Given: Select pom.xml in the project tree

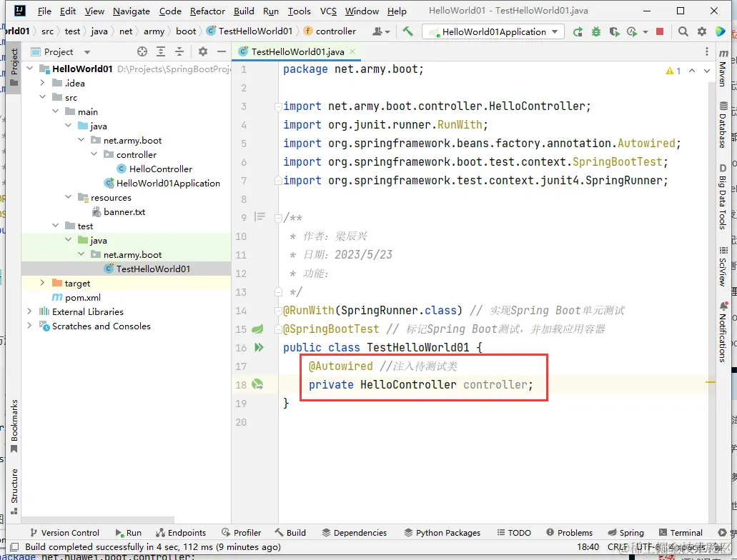Looking at the screenshot, I should 82,297.
